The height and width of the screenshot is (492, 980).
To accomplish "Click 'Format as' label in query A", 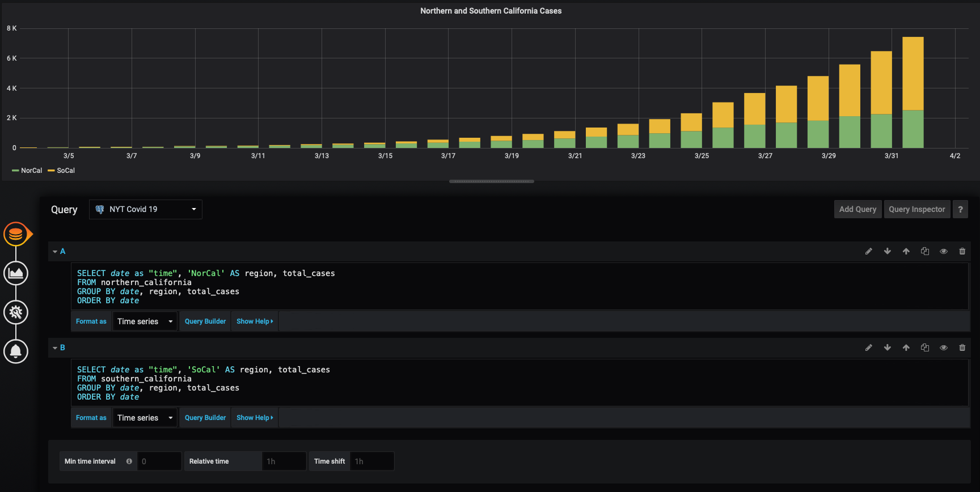I will point(91,321).
